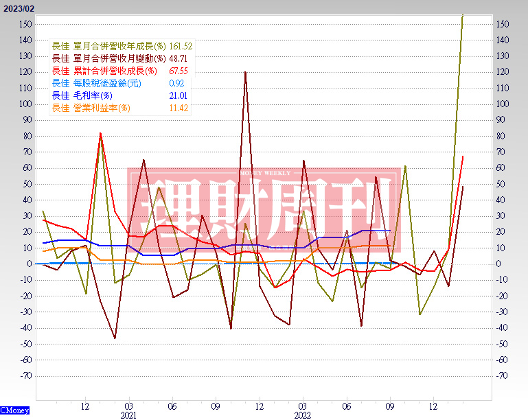Click the legend value 48.71

178,58
